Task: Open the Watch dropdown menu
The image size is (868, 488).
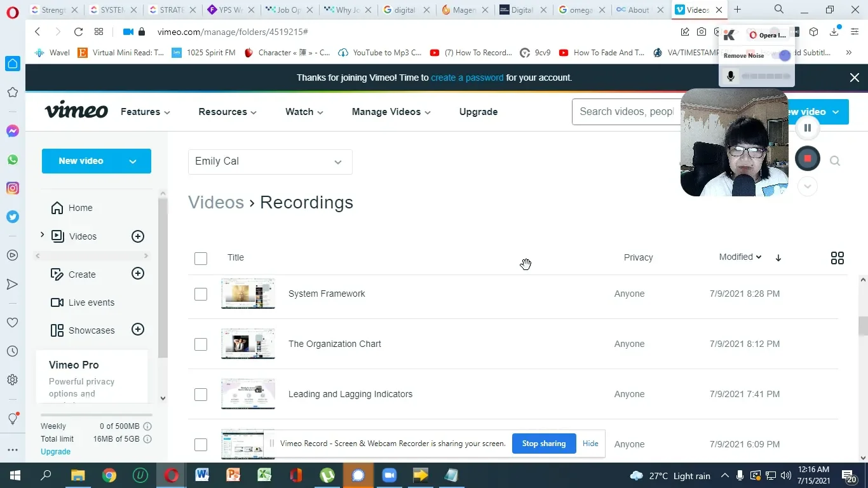Action: point(304,112)
